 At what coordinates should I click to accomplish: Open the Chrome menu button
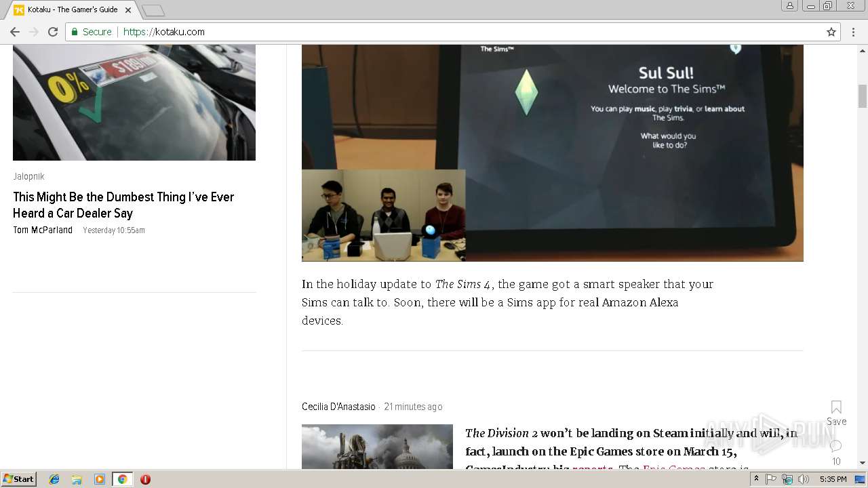pos(853,32)
